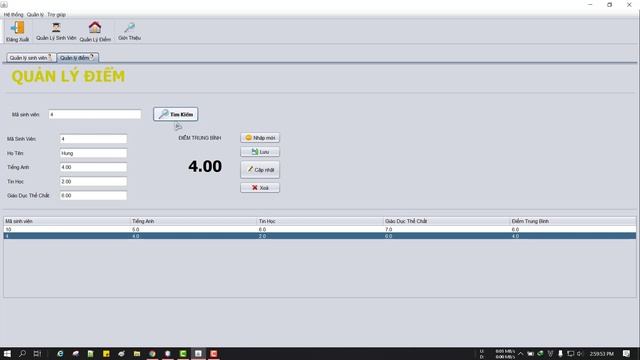Viewport: 640px width, 360px height.
Task: Open the Hệ thống menu
Action: (13, 14)
